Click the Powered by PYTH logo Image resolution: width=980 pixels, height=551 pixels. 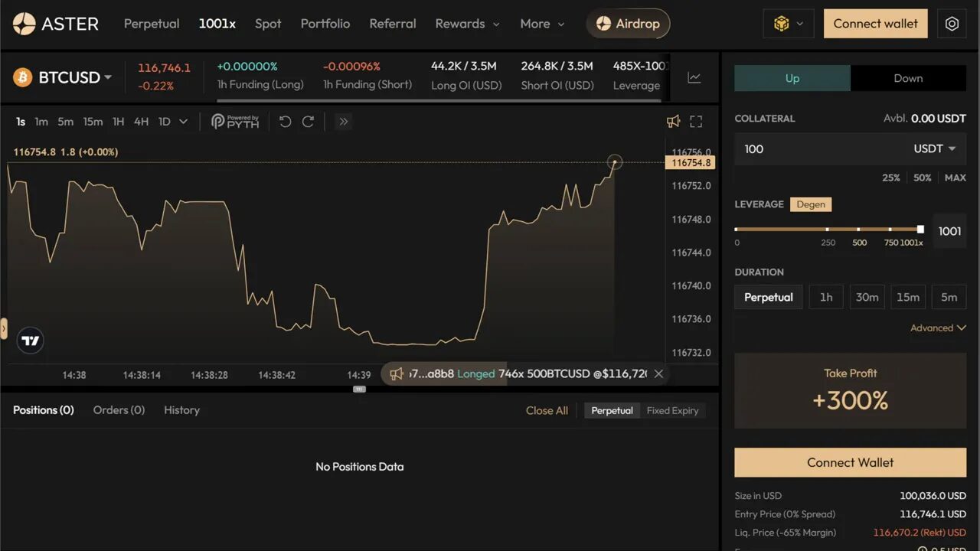234,121
